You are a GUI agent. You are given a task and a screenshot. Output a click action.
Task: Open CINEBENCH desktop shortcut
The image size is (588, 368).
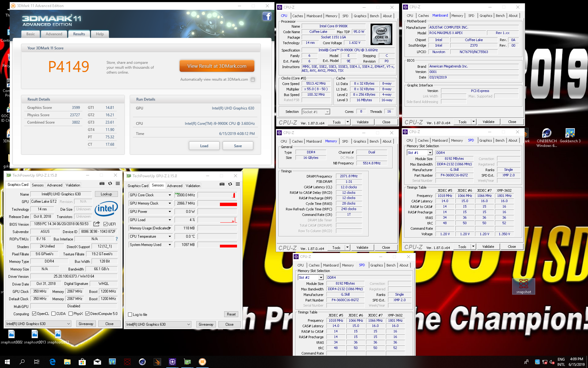[547, 138]
